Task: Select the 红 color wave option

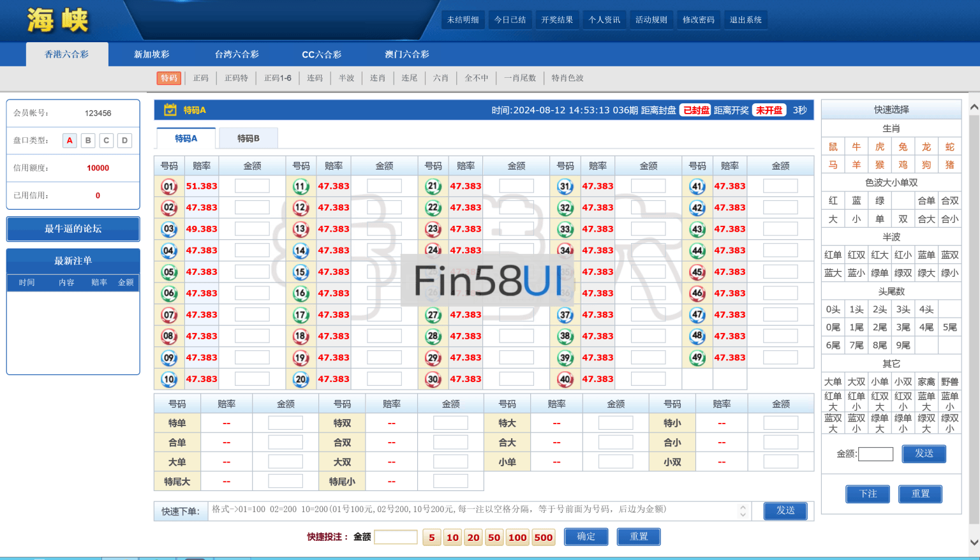Action: coord(833,200)
